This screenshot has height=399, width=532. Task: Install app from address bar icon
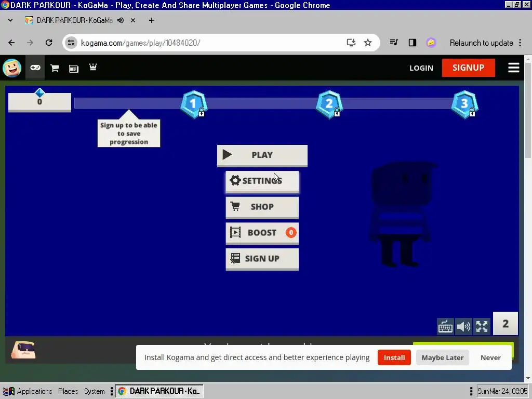[x=351, y=43]
